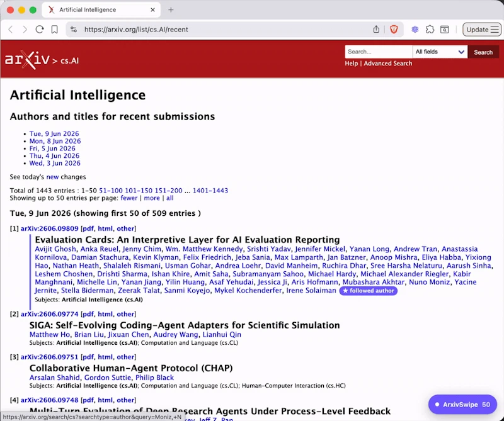The image size is (504, 421).
Task: Go back using the browser back arrow
Action: (x=11, y=30)
